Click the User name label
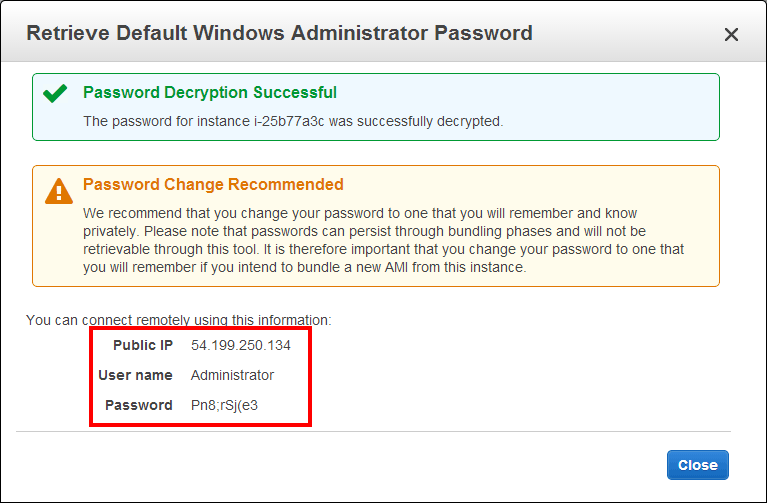 135,375
